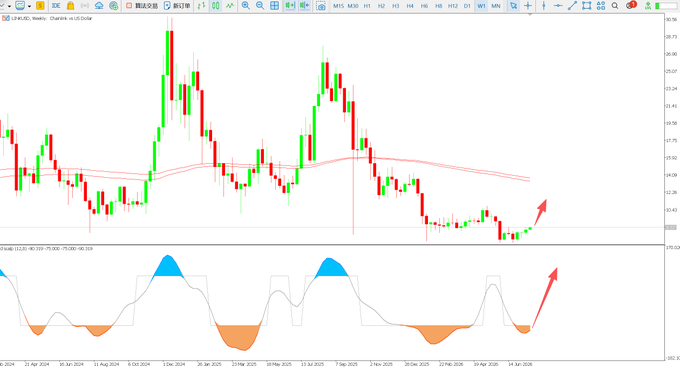Select the crosshair tool
The image size is (680, 368).
click(x=528, y=6)
